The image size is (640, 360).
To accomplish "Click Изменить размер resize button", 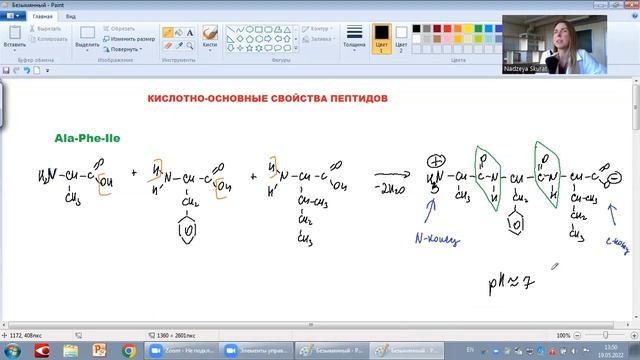I will coord(129,39).
